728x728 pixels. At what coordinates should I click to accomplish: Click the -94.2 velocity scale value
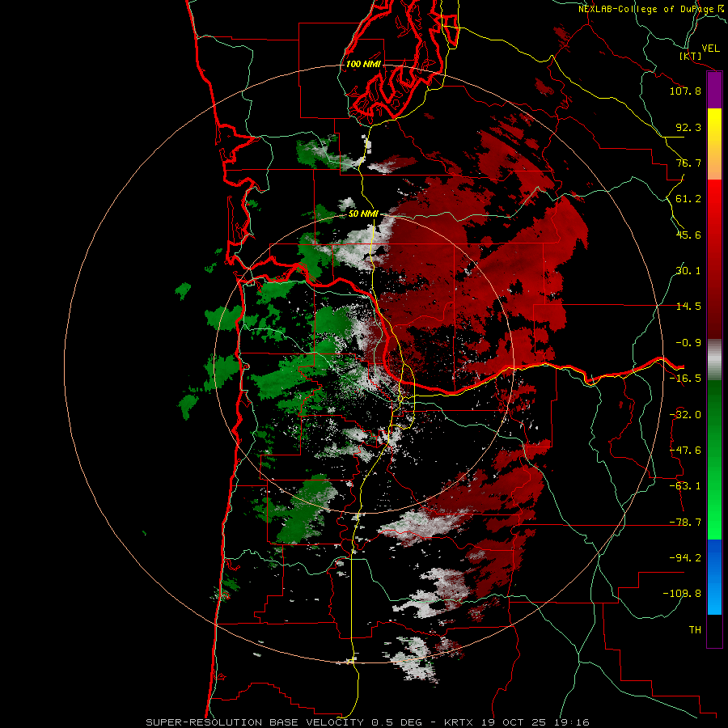(685, 558)
